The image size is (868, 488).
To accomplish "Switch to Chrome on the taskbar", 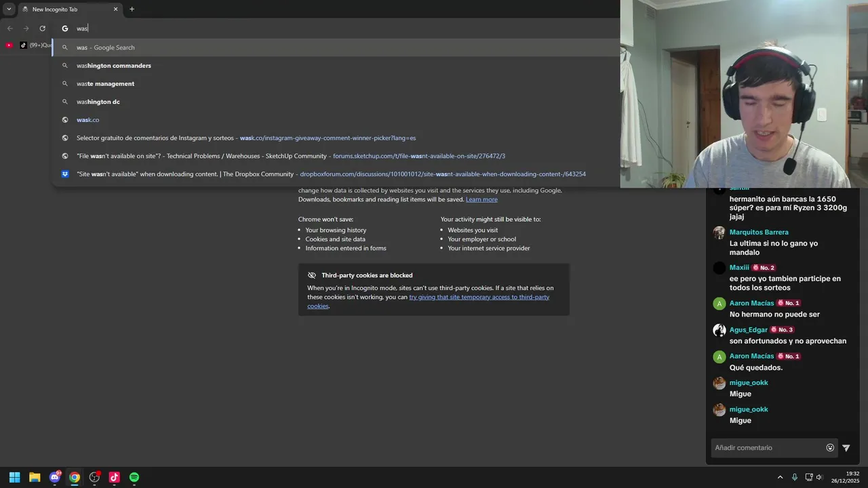I will 75,477.
